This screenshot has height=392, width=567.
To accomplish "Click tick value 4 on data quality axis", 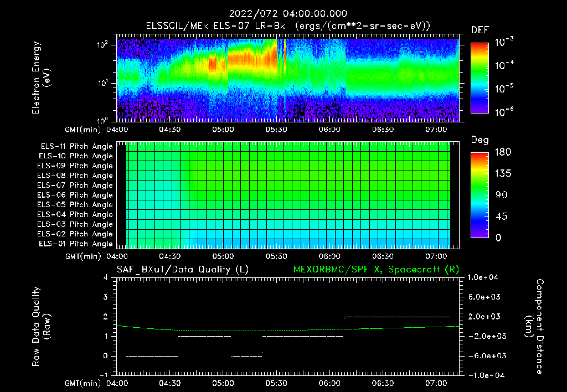I will click(x=106, y=278).
